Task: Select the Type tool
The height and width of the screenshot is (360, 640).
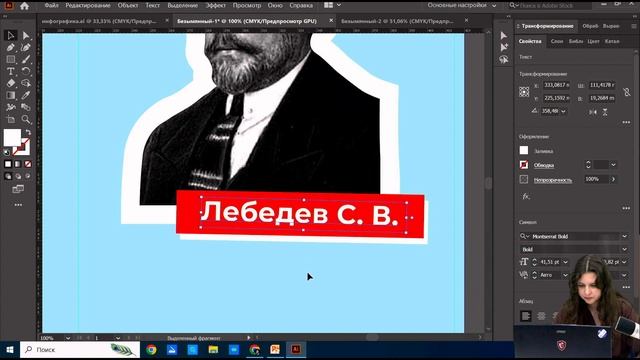Action: coord(11,71)
